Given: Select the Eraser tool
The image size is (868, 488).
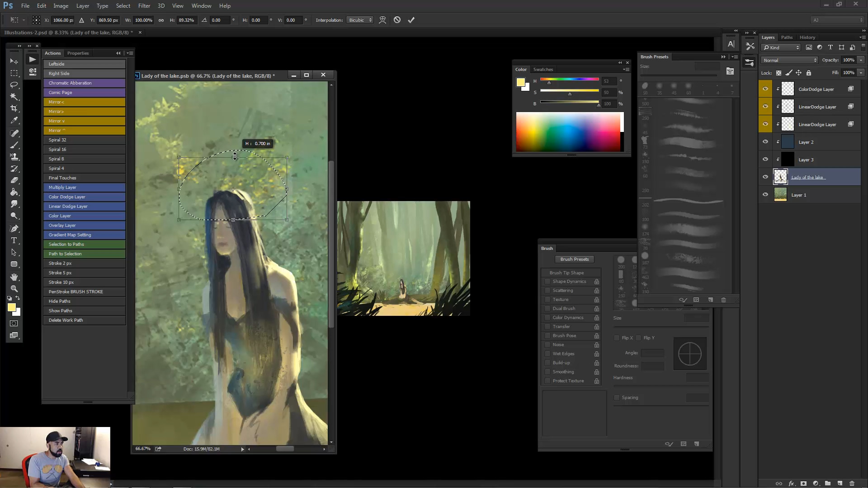Looking at the screenshot, I should [14, 180].
